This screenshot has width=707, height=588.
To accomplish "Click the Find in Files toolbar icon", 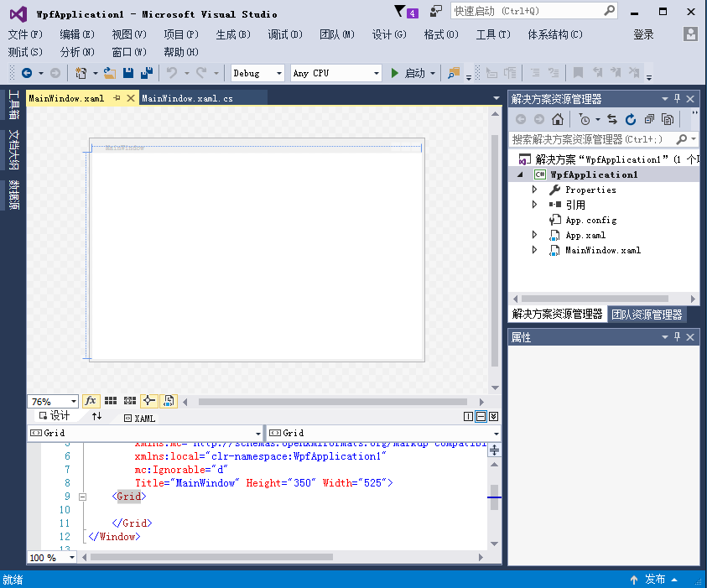I will coord(454,73).
